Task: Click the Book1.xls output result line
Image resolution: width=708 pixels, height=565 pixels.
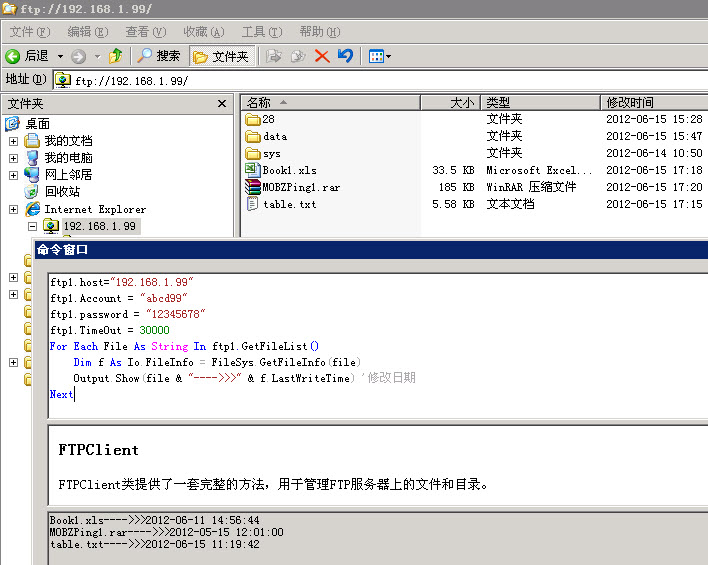Action: (154, 520)
